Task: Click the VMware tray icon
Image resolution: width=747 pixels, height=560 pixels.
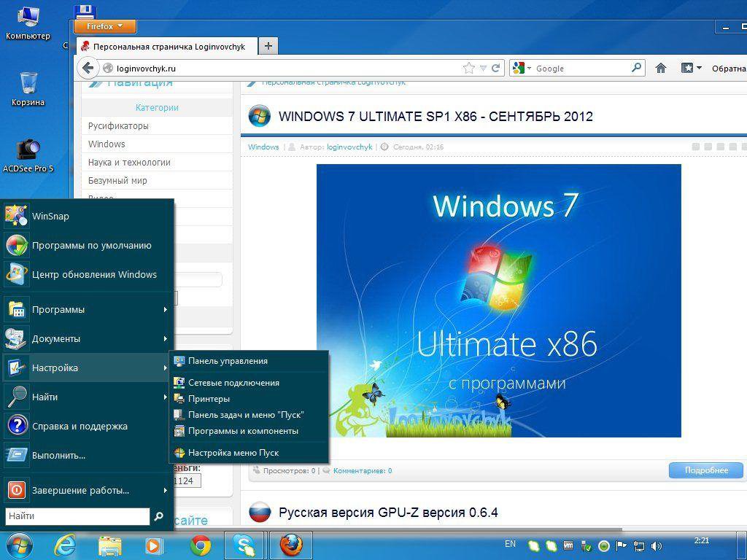Action: coord(568,545)
